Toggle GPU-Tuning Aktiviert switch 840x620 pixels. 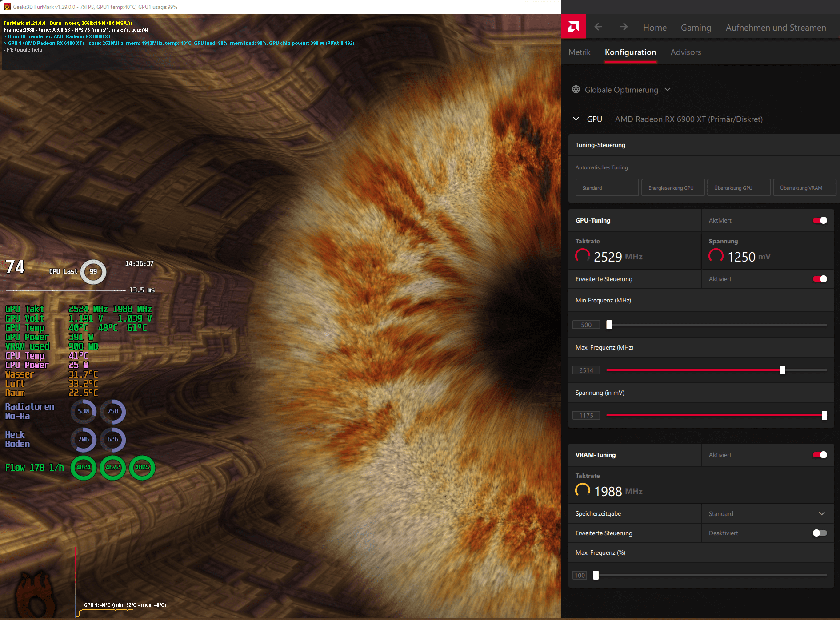(x=820, y=220)
